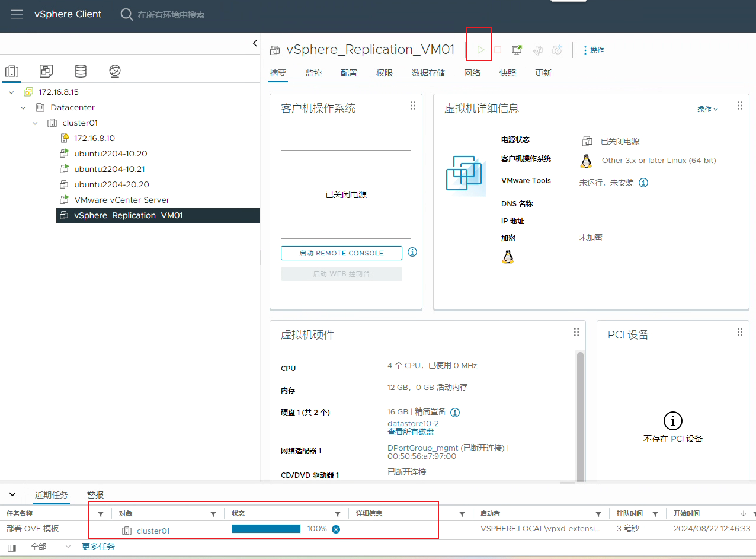Open the 配置 configure tab
Image resolution: width=756 pixels, height=559 pixels.
pyautogui.click(x=349, y=73)
